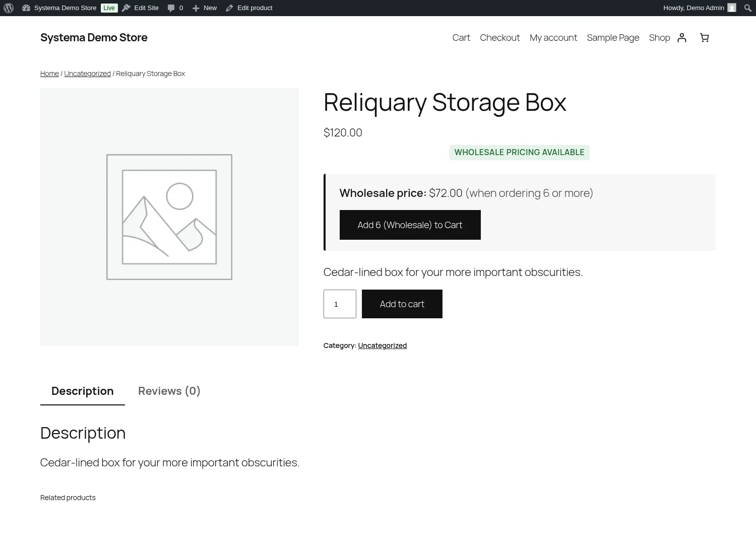Open the New content menu
Screen dimensions: 756x554
210,8
